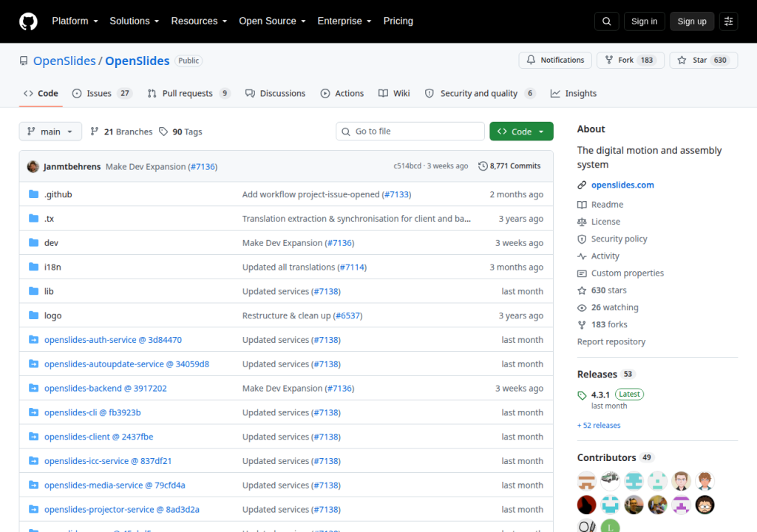Open submodule openslides-icc-service @ 837df21
The image size is (757, 532).
108,461
